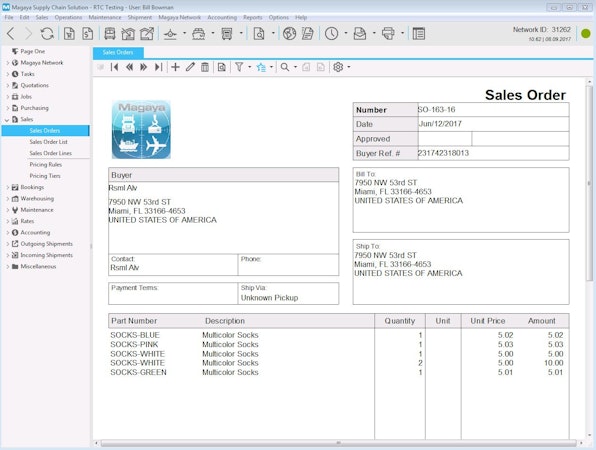Open the File menu
This screenshot has height=450, width=596.
tap(9, 17)
